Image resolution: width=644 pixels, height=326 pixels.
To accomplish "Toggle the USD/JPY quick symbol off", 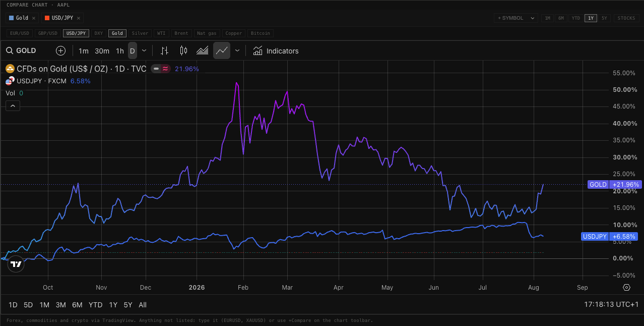I will [76, 33].
